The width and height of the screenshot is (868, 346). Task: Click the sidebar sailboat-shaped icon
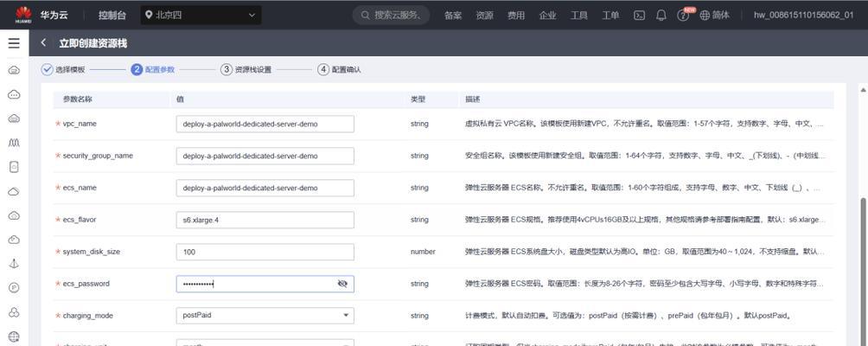coord(14,264)
